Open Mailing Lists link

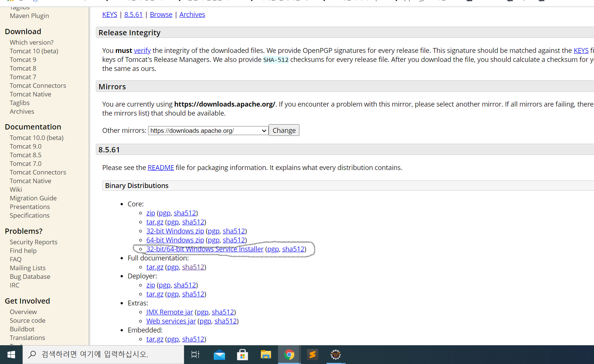tap(27, 268)
